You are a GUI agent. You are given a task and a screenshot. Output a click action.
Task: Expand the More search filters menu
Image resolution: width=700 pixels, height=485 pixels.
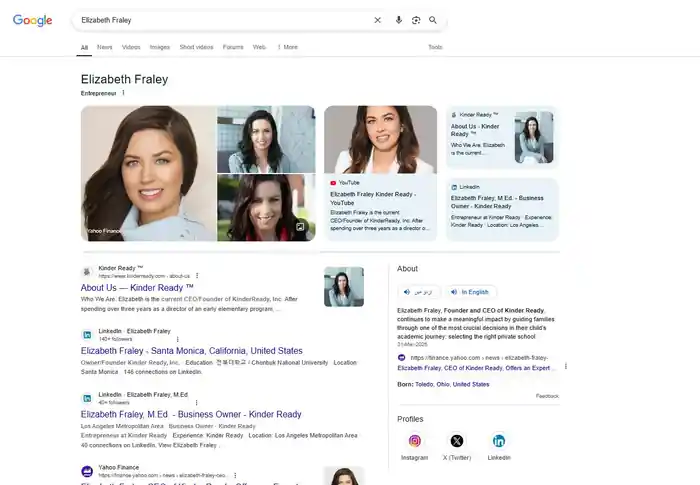click(288, 47)
